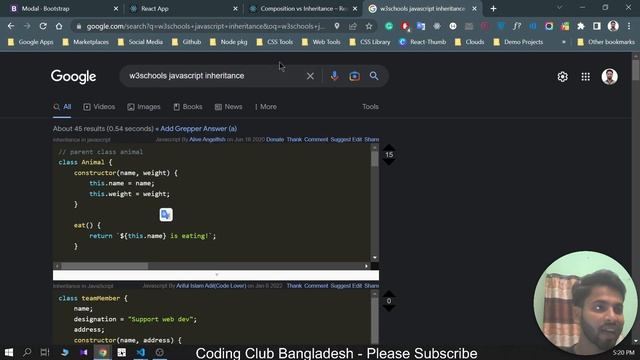640x360 pixels.
Task: Click the address bar URL
Action: [206, 27]
